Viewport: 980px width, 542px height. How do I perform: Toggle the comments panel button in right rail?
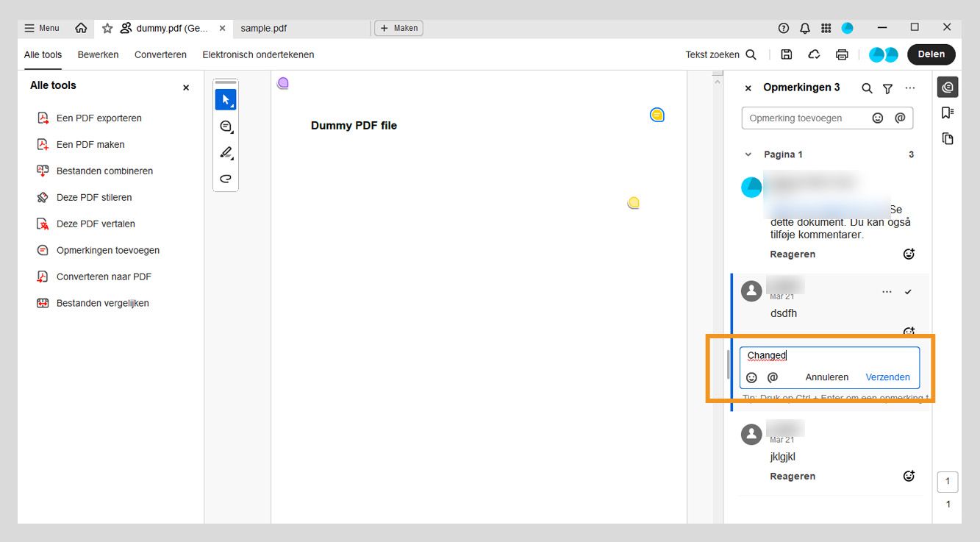(947, 87)
